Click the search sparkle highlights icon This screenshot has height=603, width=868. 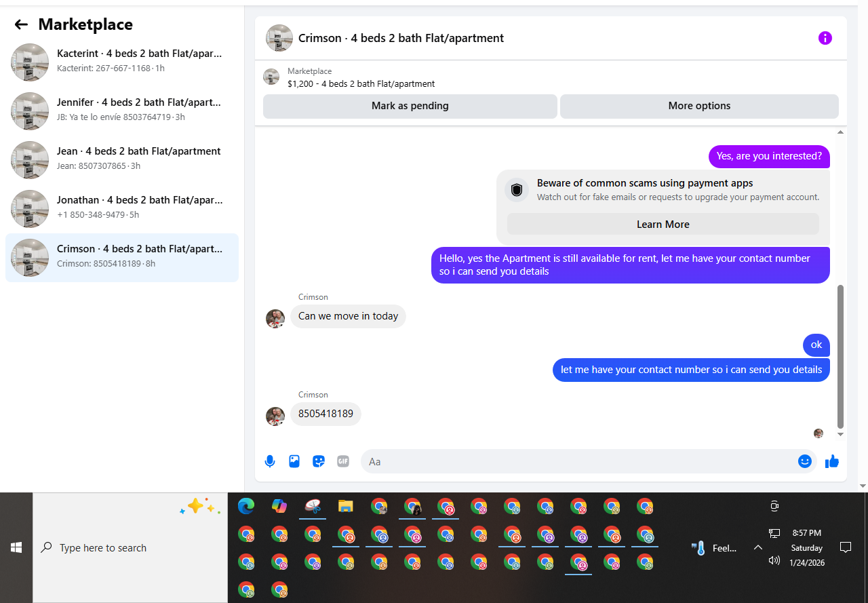[199, 507]
